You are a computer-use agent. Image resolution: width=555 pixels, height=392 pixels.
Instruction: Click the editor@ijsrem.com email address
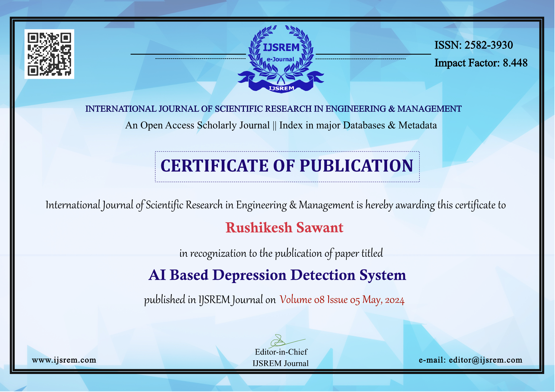[x=485, y=360]
